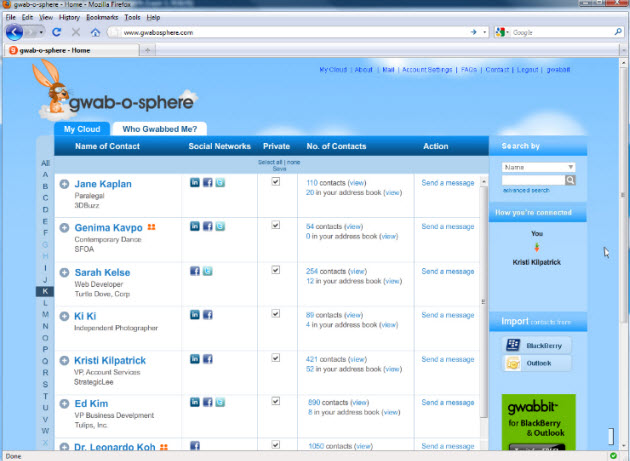Expand Ki Ki's contact details
The height and width of the screenshot is (461, 630).
tap(64, 316)
